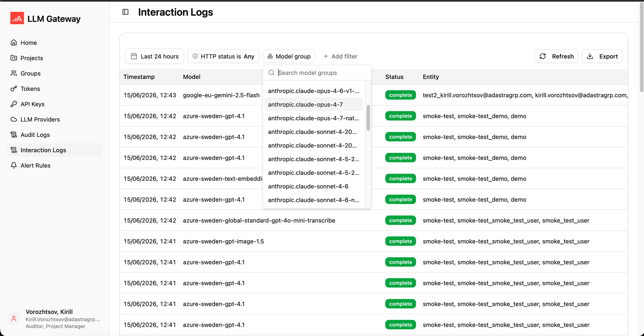Screen dimensions: 644x336
Task: Click the Projects sidebar icon
Action: (x=14, y=58)
